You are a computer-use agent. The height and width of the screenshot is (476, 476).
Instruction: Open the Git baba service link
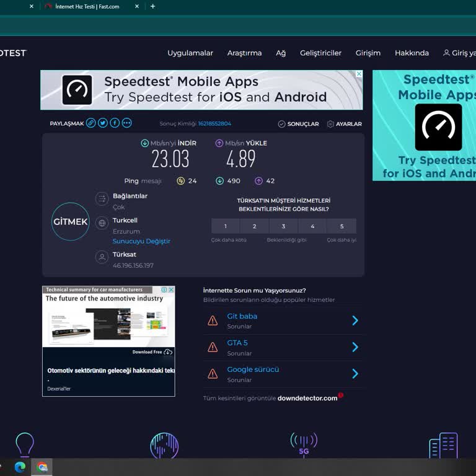(242, 316)
